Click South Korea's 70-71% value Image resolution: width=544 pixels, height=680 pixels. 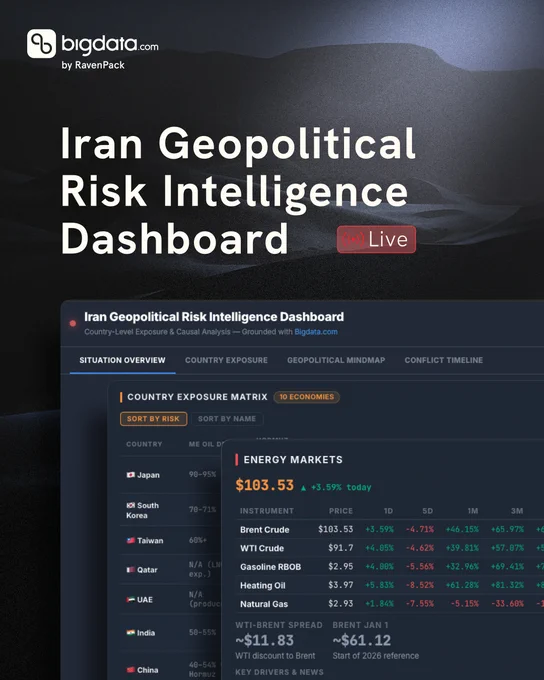pos(202,509)
